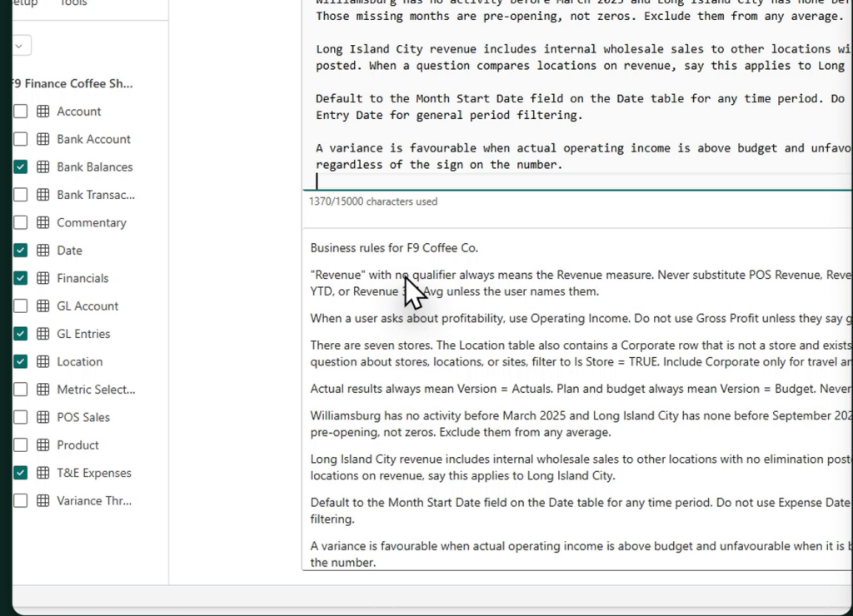Image resolution: width=853 pixels, height=616 pixels.
Task: Click the table icon beside Bank Balances
Action: (x=43, y=167)
